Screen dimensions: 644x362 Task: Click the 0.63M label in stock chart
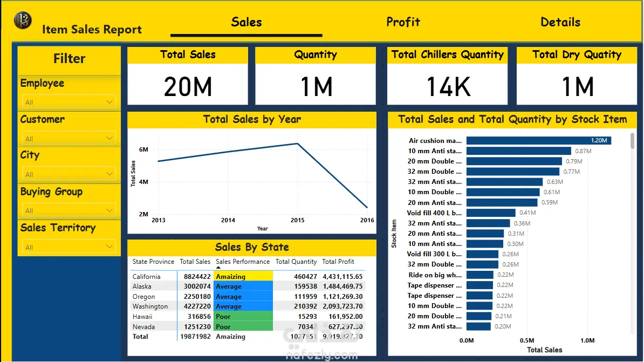point(554,182)
